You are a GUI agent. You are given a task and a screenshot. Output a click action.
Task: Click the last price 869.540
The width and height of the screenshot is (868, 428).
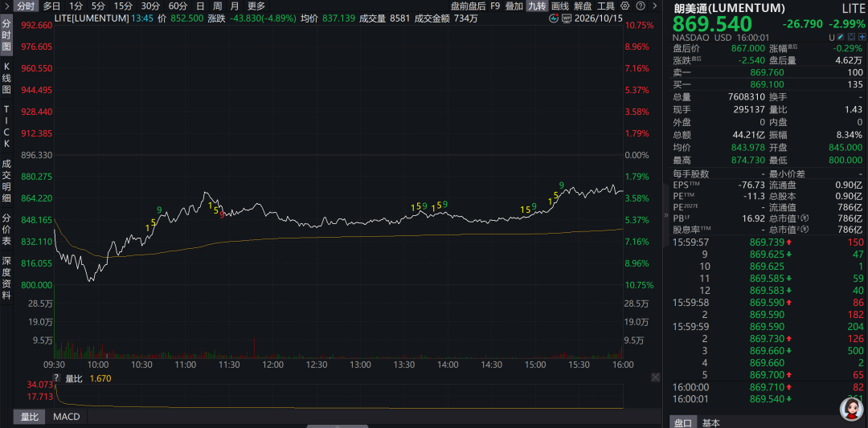[x=712, y=24]
